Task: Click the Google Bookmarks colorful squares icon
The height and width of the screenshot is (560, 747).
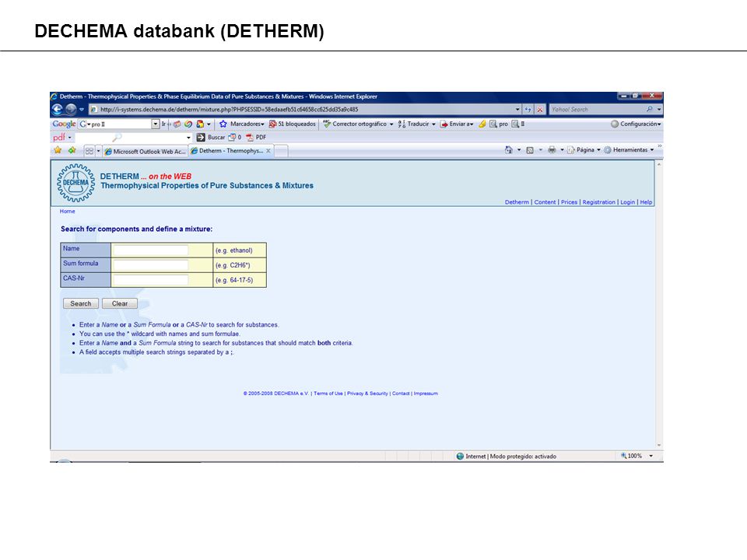Action: point(200,124)
